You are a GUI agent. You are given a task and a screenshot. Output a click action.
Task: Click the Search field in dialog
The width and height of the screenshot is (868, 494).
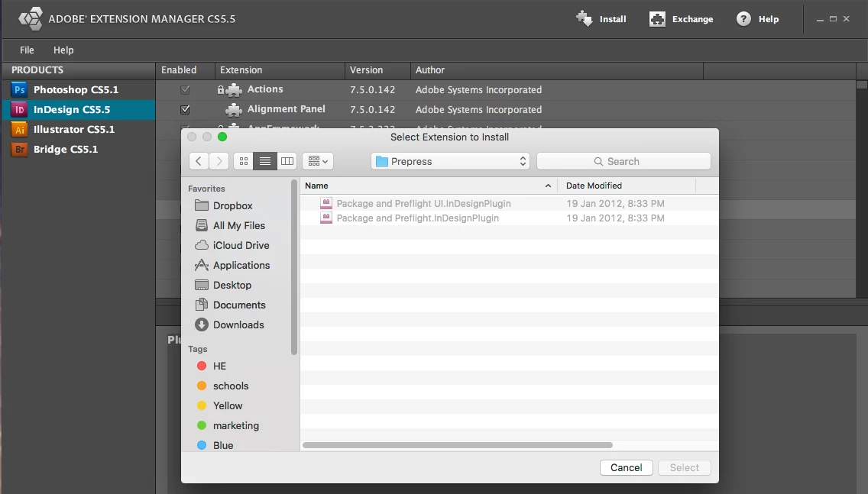(623, 161)
